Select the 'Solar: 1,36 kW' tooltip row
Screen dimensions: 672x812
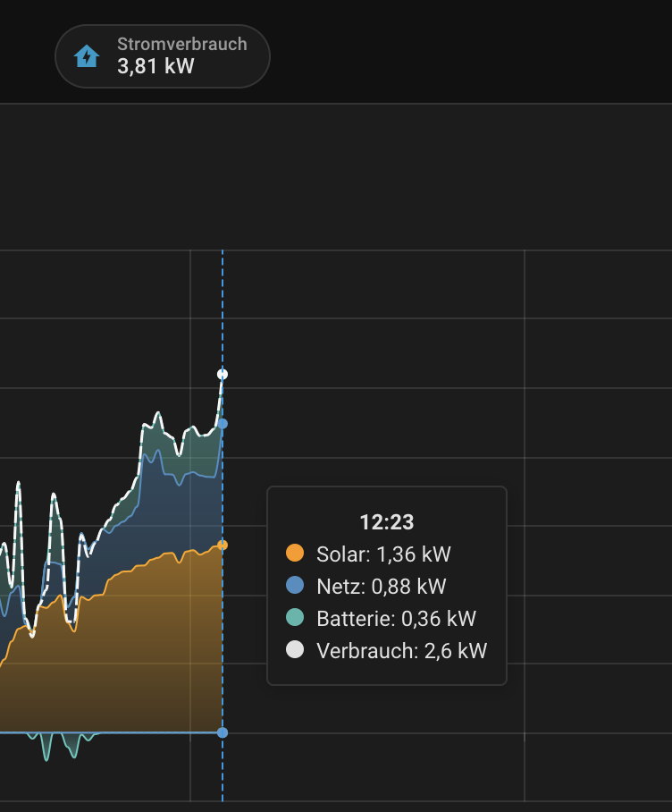(383, 554)
